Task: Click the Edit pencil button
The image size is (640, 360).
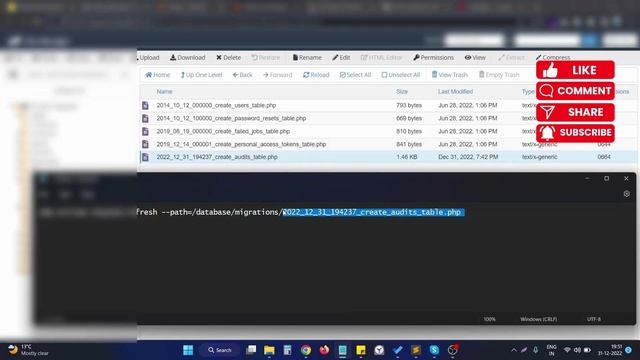Action: click(341, 58)
